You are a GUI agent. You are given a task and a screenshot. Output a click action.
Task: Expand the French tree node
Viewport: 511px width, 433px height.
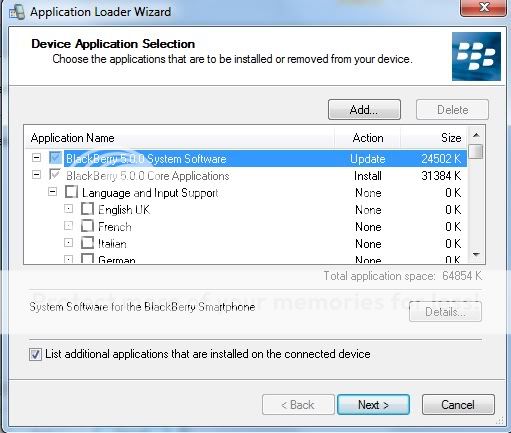[68, 226]
